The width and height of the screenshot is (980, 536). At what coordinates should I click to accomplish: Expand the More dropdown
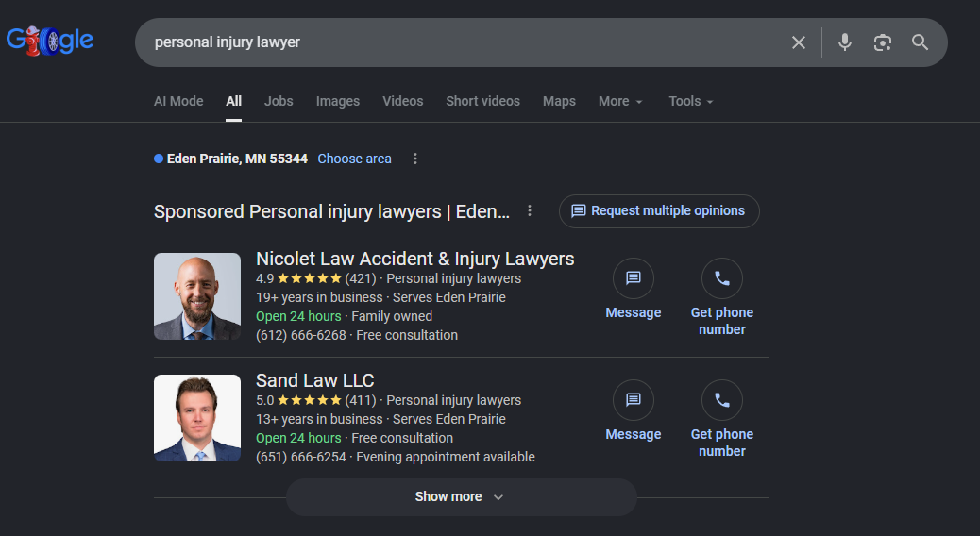[620, 101]
